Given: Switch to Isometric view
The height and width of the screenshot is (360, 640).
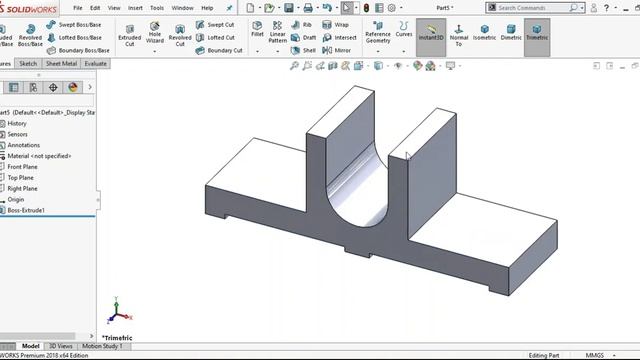Looking at the screenshot, I should (484, 33).
